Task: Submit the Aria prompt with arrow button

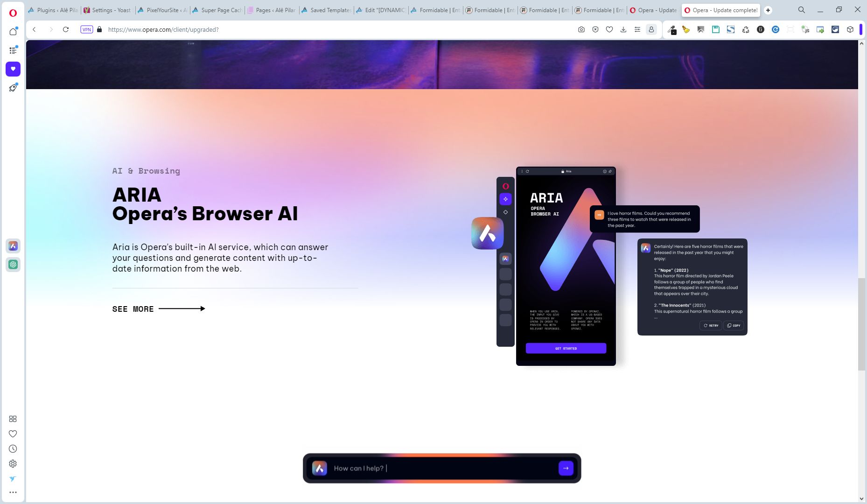Action: (566, 468)
